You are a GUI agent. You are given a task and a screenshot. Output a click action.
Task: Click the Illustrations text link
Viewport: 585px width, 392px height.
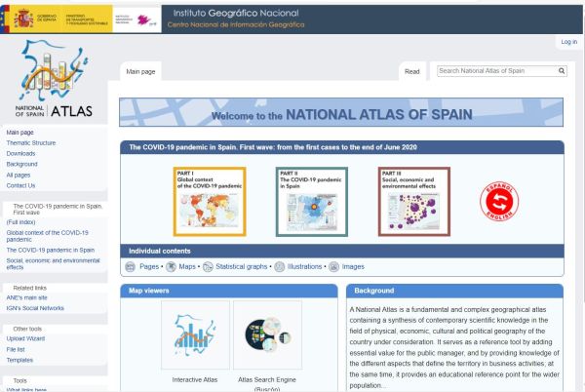[x=304, y=266]
